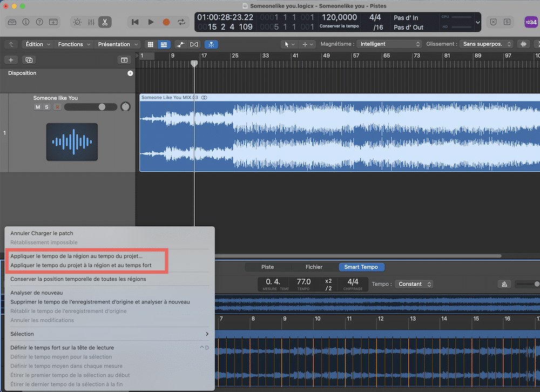Viewport: 540px width, 392px height.
Task: Open the Inspector info icon
Action: coord(26,22)
